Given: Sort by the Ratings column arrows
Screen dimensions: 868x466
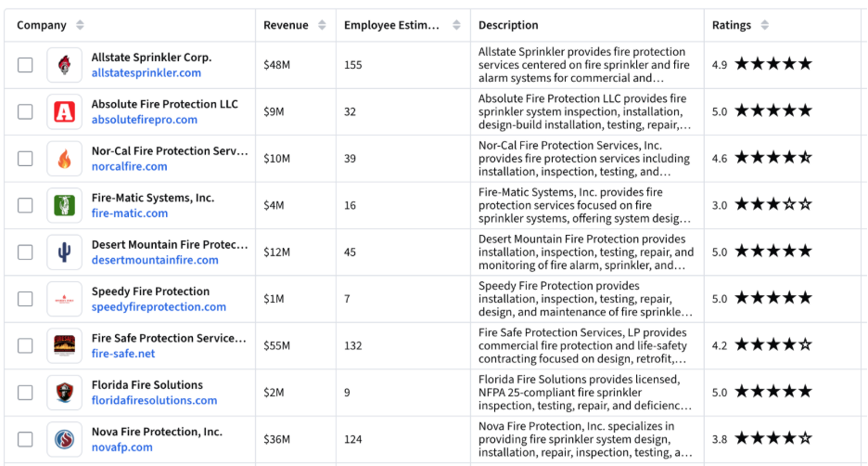Looking at the screenshot, I should pyautogui.click(x=764, y=25).
